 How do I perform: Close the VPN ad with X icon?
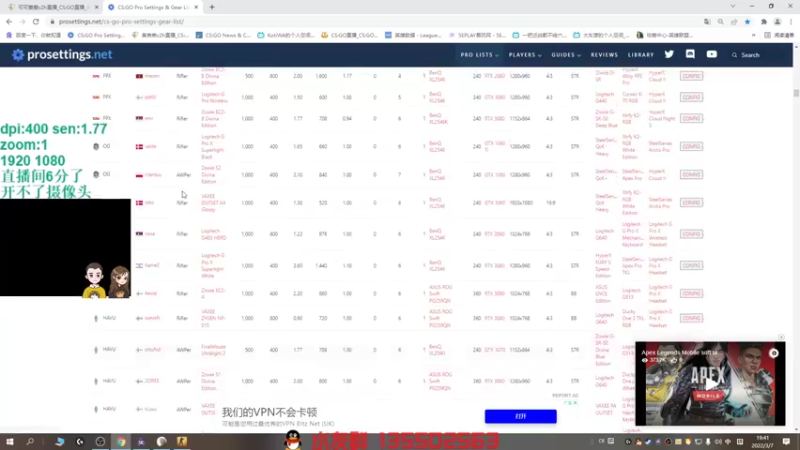click(x=575, y=403)
